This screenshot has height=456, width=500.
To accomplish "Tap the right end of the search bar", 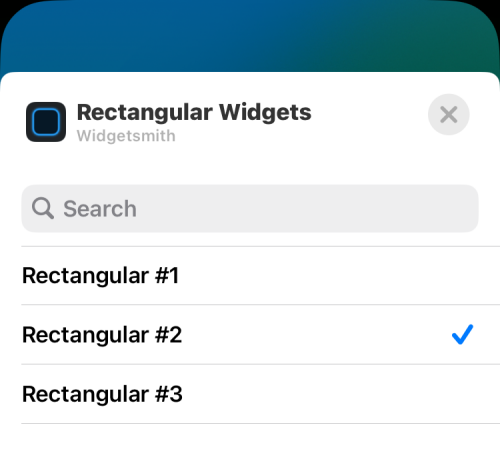I will point(460,208).
